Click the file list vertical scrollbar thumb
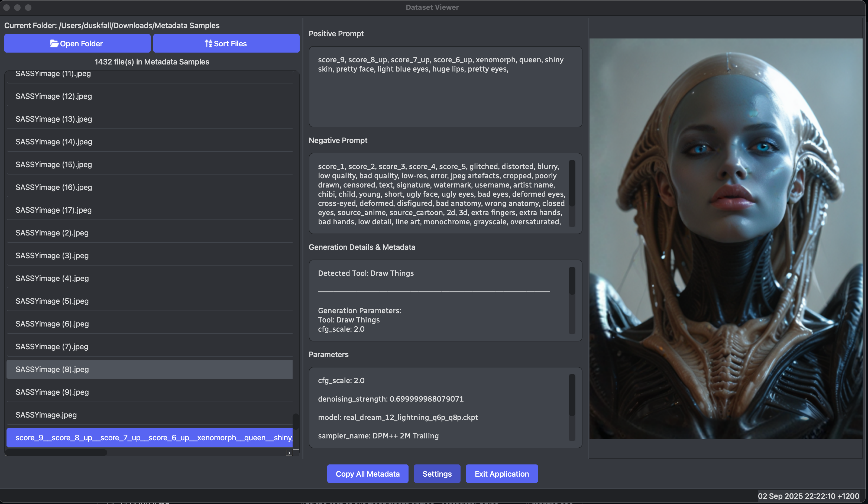 296,421
